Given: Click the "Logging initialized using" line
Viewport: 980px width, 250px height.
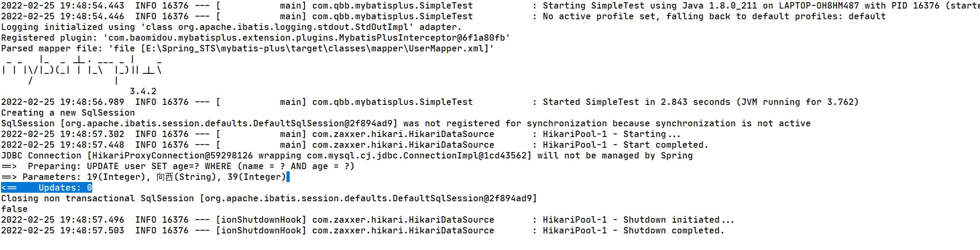Looking at the screenshot, I should (x=231, y=27).
